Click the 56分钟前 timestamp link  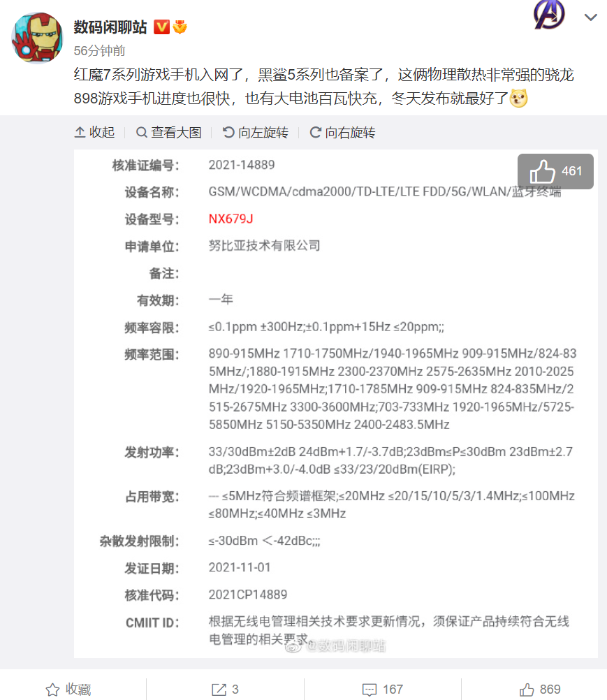(99, 51)
